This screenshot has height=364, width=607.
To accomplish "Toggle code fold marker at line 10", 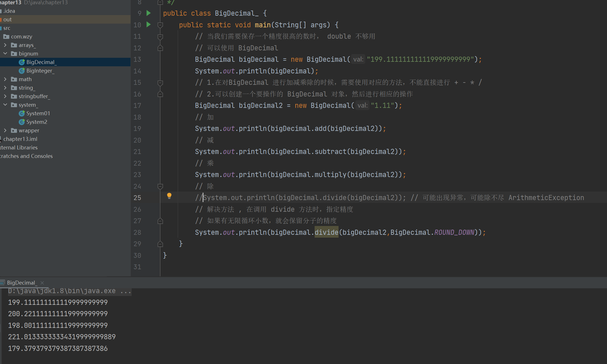I will pyautogui.click(x=160, y=25).
